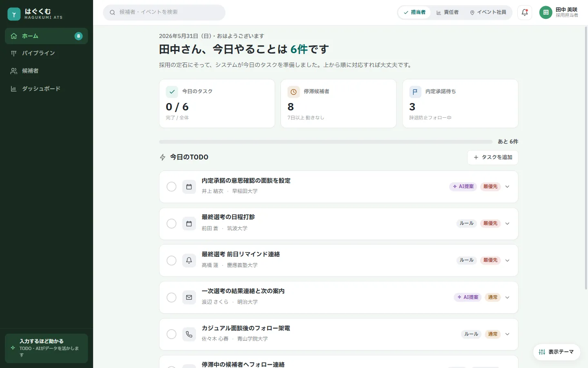The image size is (588, 368).
Task: Click ルール tag on 高橋 蓮 task
Action: [466, 260]
